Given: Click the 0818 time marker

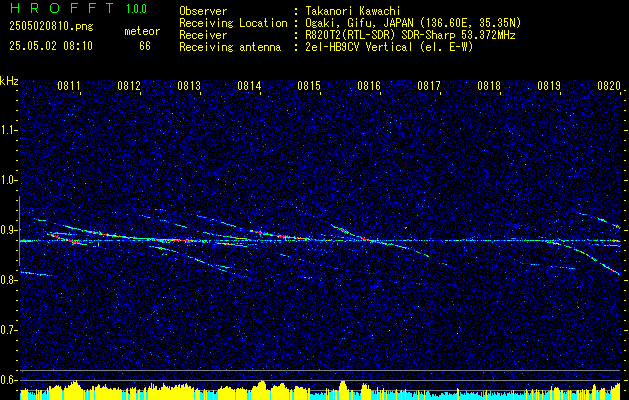Looking at the screenshot, I should pos(489,85).
